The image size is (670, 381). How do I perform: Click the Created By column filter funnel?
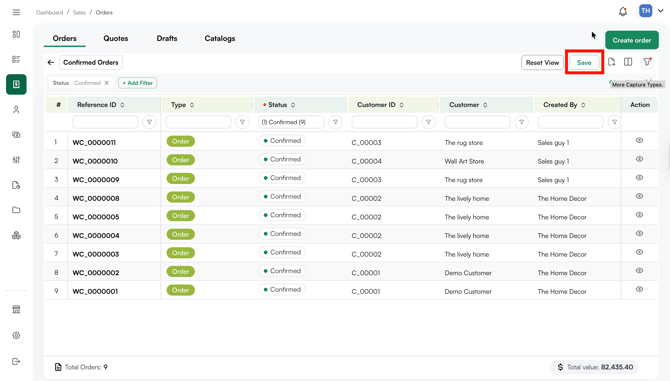614,122
